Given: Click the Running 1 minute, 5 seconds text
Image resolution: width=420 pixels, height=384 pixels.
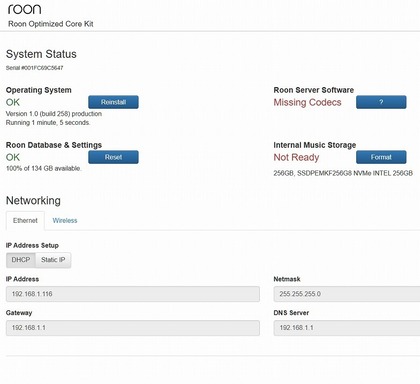Looking at the screenshot, I should point(48,123).
